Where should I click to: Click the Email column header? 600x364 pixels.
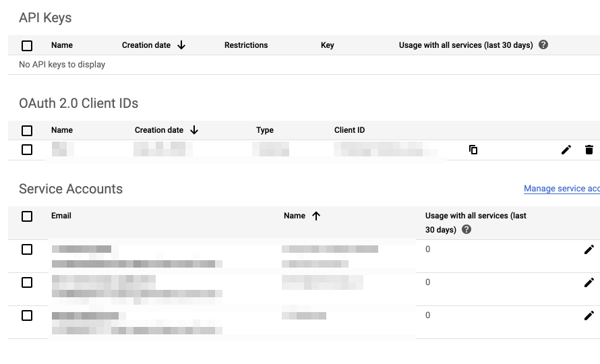click(61, 216)
